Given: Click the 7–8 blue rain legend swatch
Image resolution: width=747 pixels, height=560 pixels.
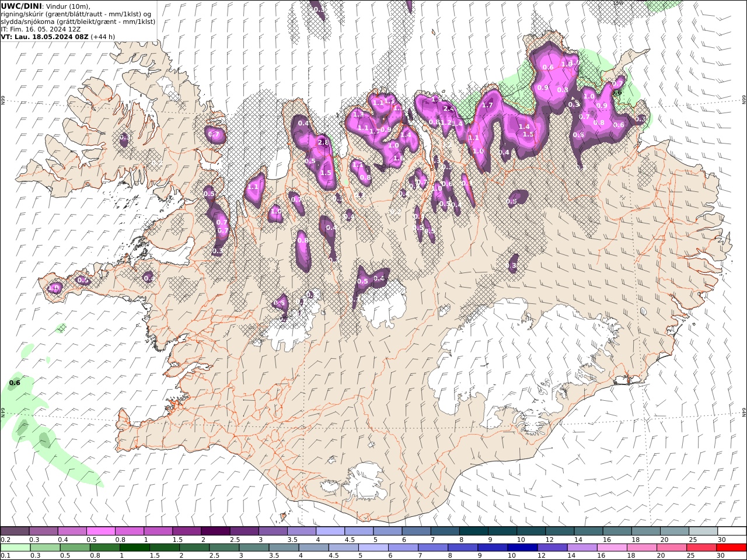Looking at the screenshot, I should coord(432,547).
